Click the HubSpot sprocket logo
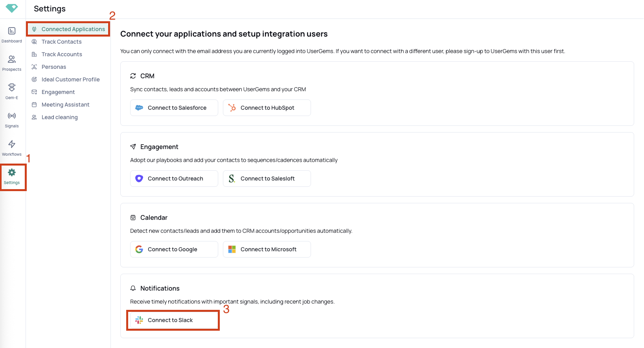Screen dimensions: 644x348 (x=232, y=108)
